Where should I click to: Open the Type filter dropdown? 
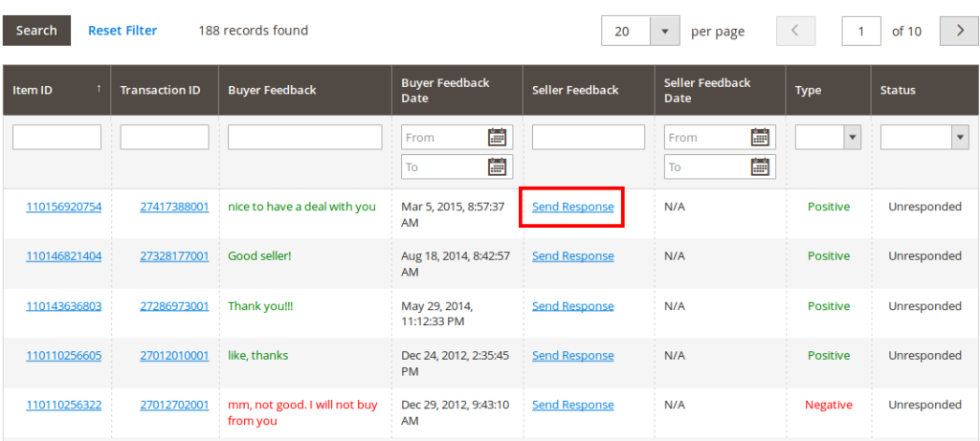(852, 138)
